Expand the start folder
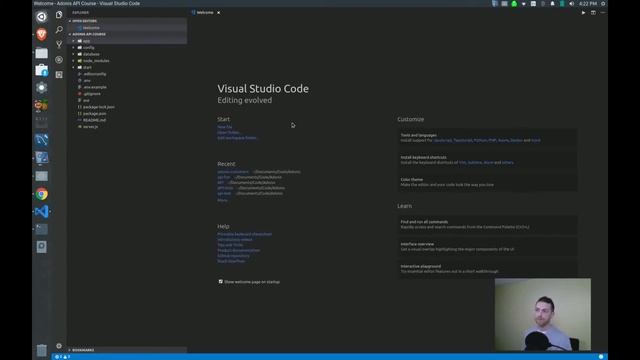This screenshot has width=640, height=360. [x=128, y=67]
